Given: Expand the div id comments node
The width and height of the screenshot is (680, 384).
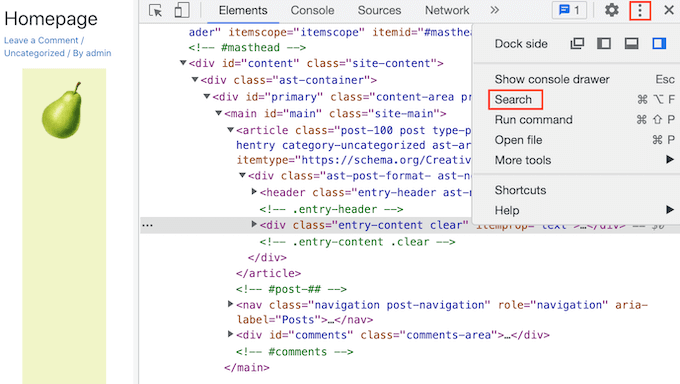Looking at the screenshot, I should click(231, 335).
